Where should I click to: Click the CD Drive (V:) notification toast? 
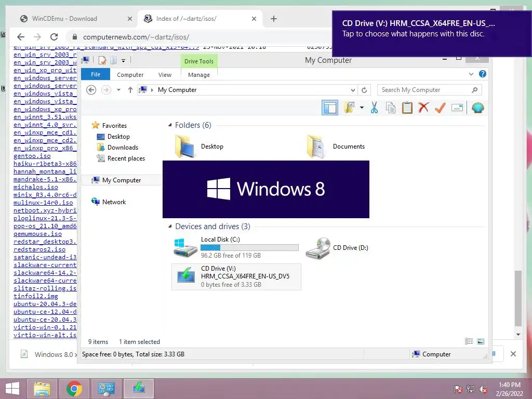tap(432, 33)
